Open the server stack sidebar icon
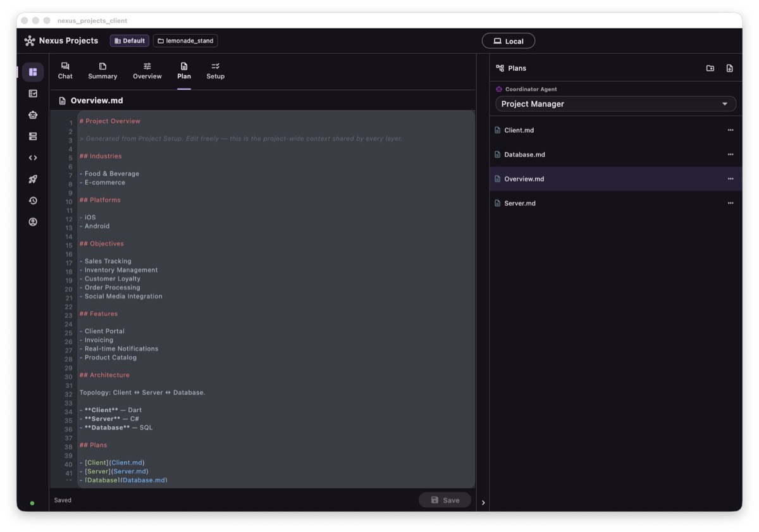Viewport: 759px width, 532px height. pyautogui.click(x=33, y=137)
